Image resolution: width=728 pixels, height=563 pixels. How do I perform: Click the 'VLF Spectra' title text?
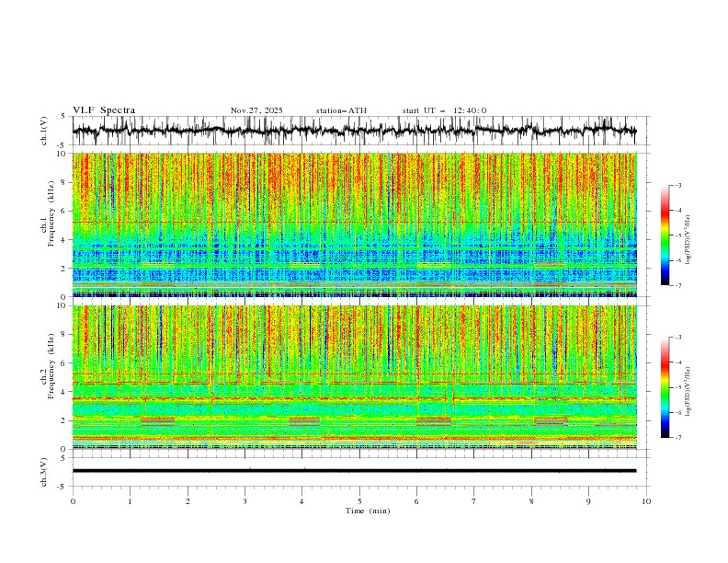tap(104, 110)
